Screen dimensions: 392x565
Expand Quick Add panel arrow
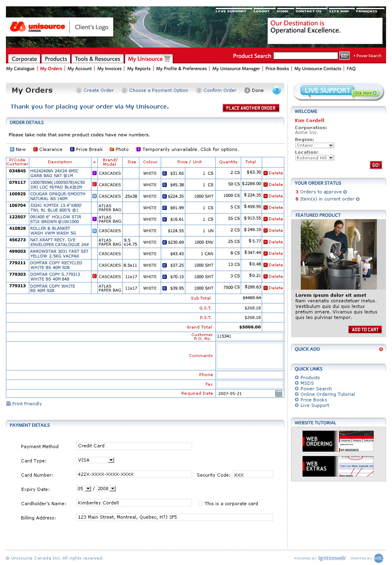pos(381,349)
